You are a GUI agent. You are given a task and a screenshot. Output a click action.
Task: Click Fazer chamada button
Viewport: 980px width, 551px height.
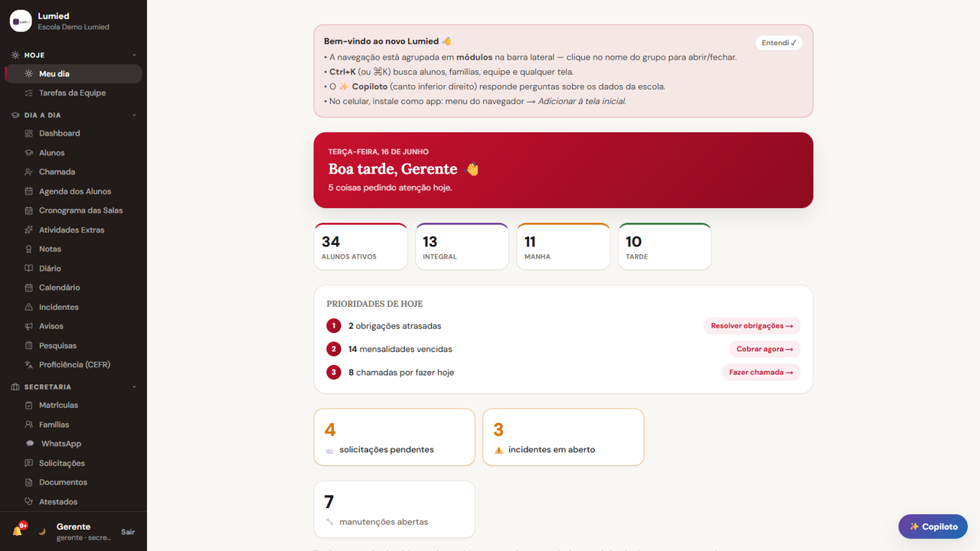761,373
